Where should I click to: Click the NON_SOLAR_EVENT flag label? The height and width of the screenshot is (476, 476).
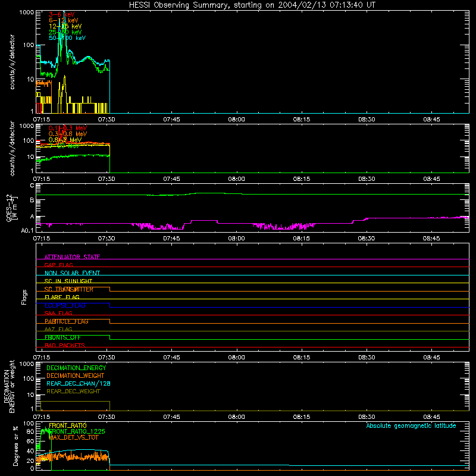tap(72, 273)
